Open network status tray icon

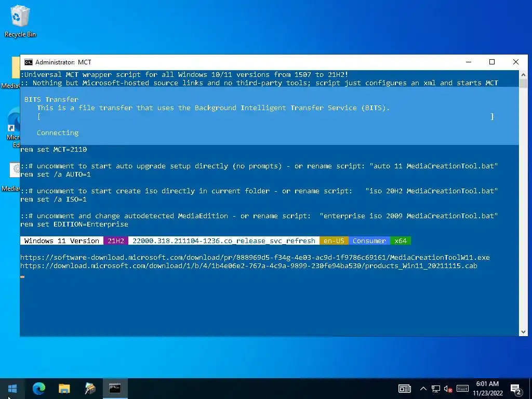[x=436, y=389]
